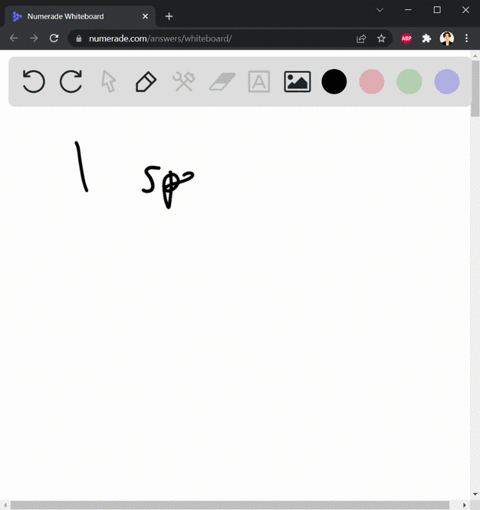Click the numerade.com address bar
The width and height of the screenshot is (480, 510).
point(213,39)
